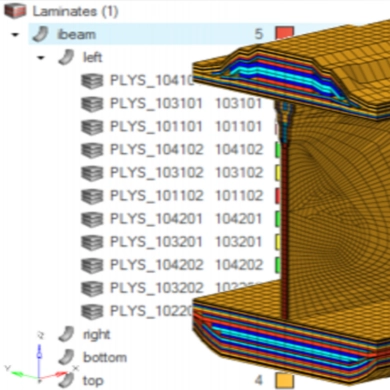This screenshot has height=390, width=390.
Task: Click the 101102 ID value
Action: tap(239, 196)
